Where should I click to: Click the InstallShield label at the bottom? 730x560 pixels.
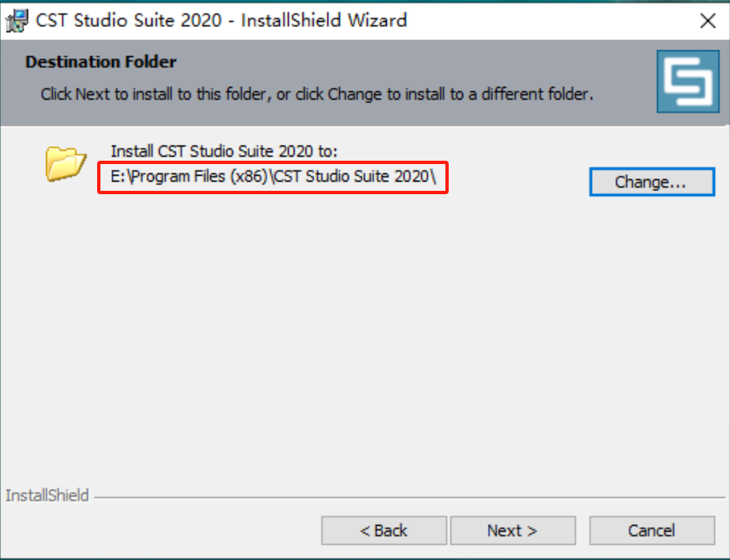(47, 496)
